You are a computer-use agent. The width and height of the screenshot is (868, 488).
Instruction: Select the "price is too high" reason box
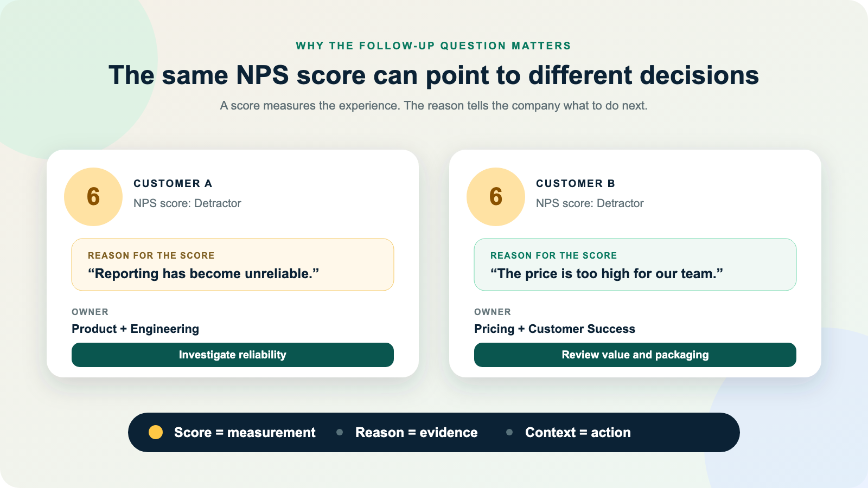click(x=635, y=265)
